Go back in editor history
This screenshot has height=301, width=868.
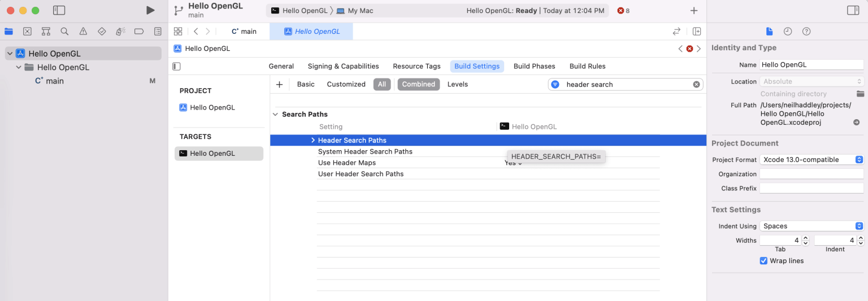(196, 32)
